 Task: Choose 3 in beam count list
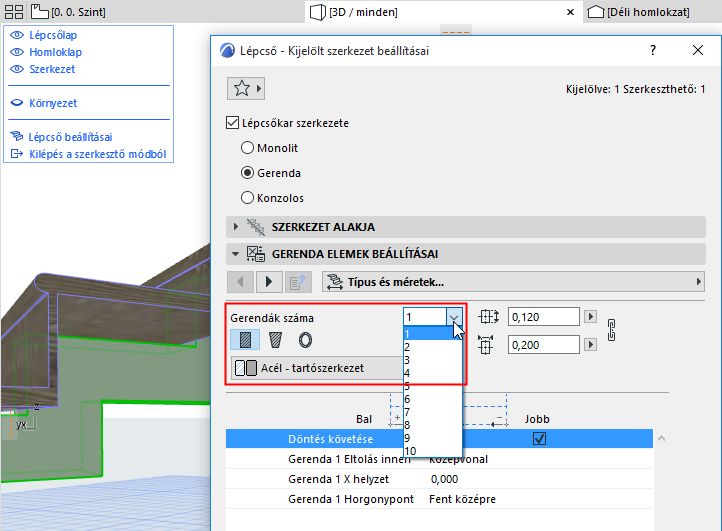432,360
